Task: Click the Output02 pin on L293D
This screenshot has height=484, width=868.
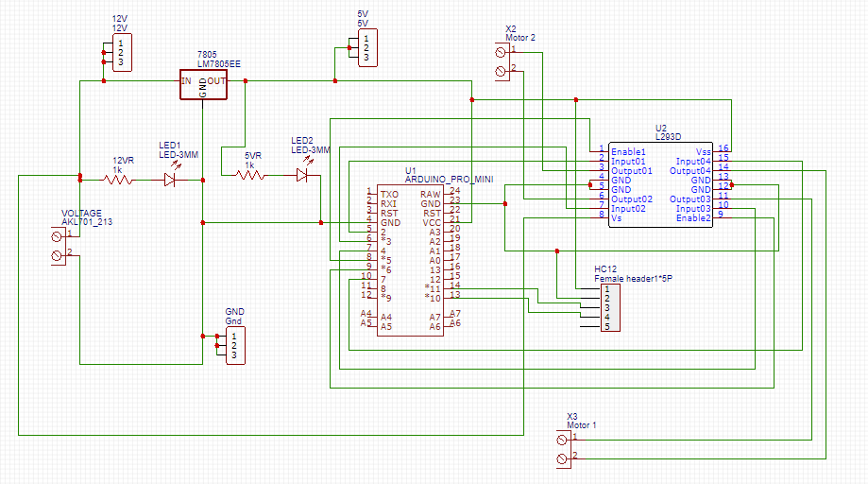Action: pos(632,199)
